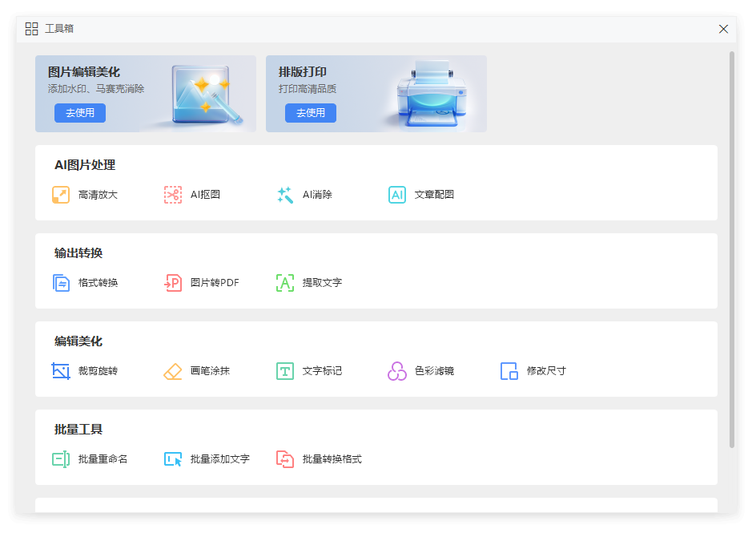Select the 批量添加文字 batch text icon
This screenshot has height=533, width=756.
[x=173, y=459]
